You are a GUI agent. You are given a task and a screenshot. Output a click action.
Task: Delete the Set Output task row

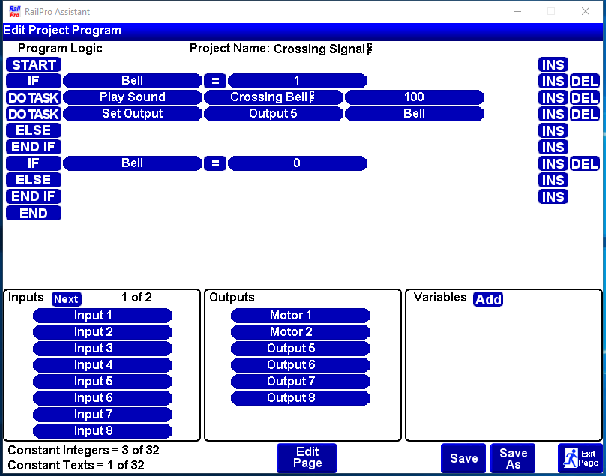tap(584, 114)
